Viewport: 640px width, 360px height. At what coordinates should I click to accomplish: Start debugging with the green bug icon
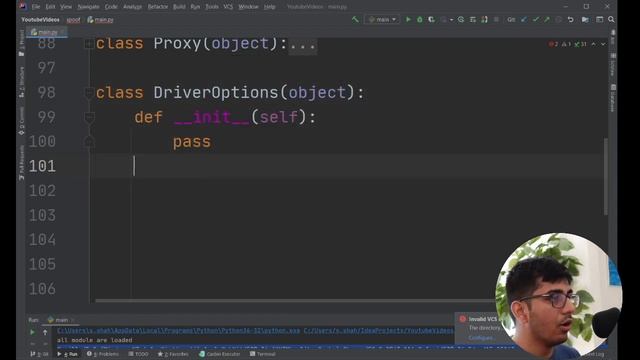coord(419,20)
